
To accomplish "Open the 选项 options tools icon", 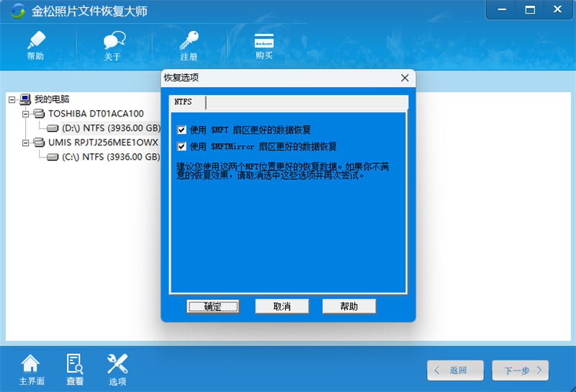I will (x=117, y=370).
